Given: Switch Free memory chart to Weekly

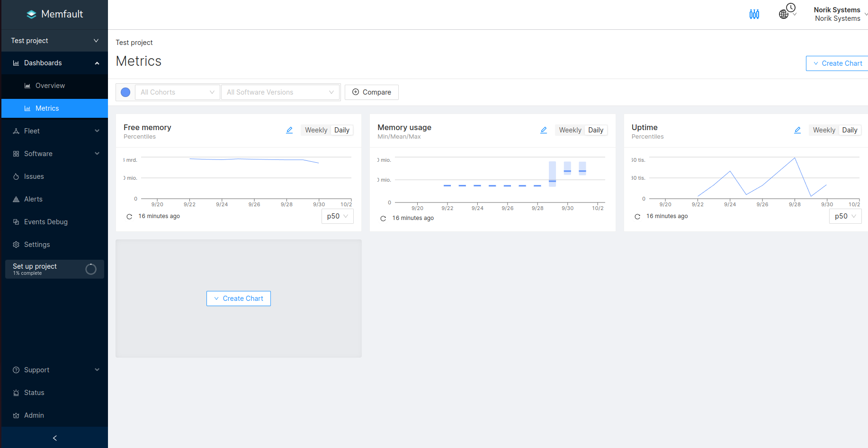Looking at the screenshot, I should point(316,130).
